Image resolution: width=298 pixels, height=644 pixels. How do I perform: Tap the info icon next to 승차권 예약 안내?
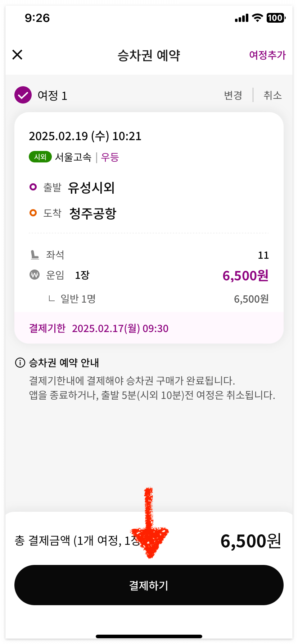tap(20, 363)
